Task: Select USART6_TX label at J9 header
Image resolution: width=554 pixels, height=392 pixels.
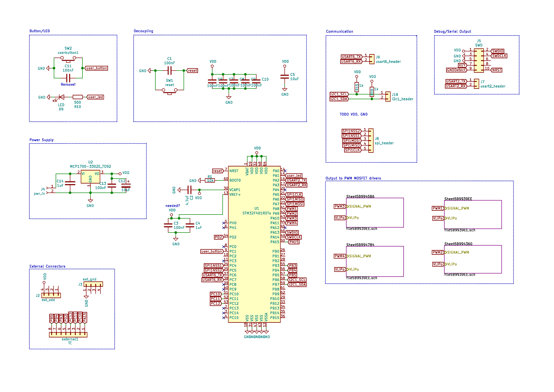Action: (351, 57)
